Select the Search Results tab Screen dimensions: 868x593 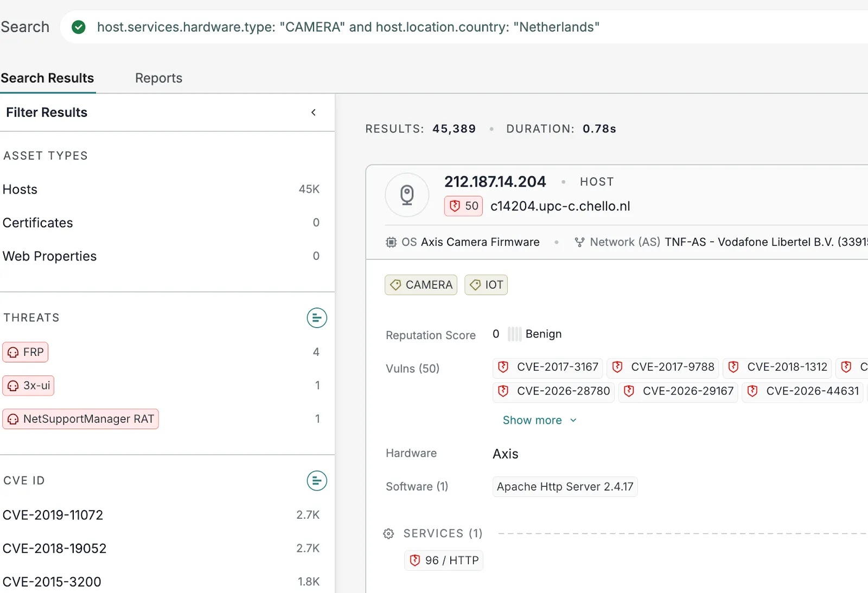click(x=47, y=78)
